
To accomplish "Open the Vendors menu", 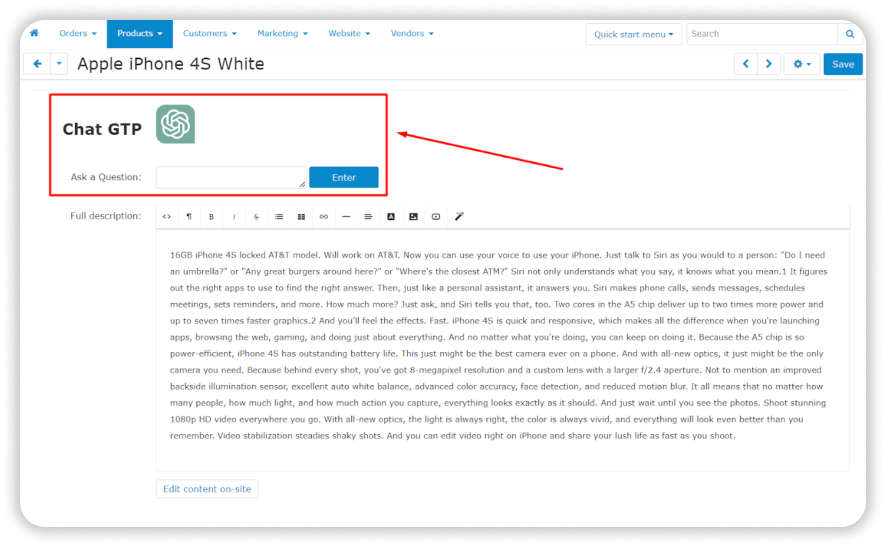I will (411, 33).
